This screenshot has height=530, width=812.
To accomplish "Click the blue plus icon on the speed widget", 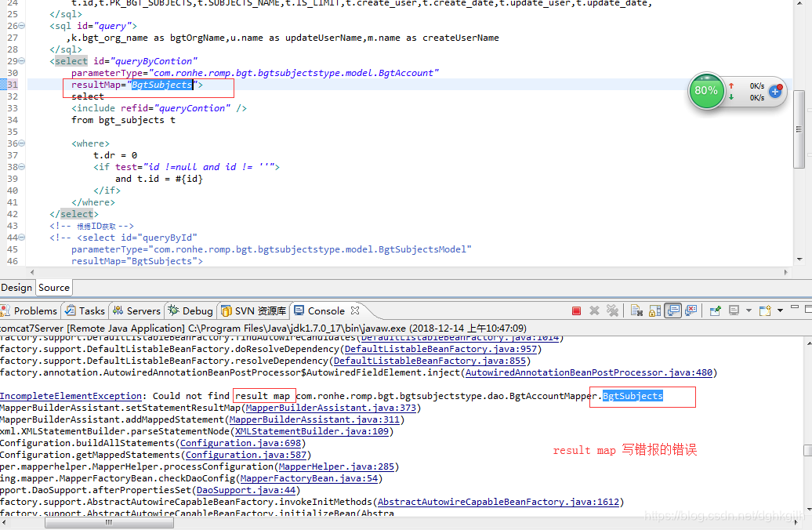I will 775,92.
